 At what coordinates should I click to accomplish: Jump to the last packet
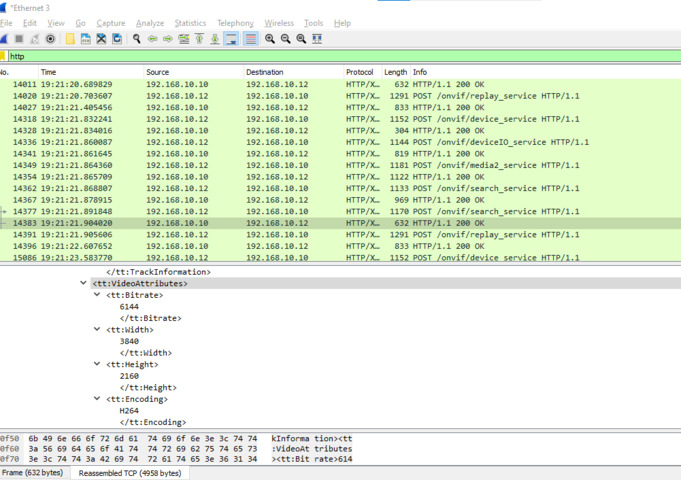215,39
